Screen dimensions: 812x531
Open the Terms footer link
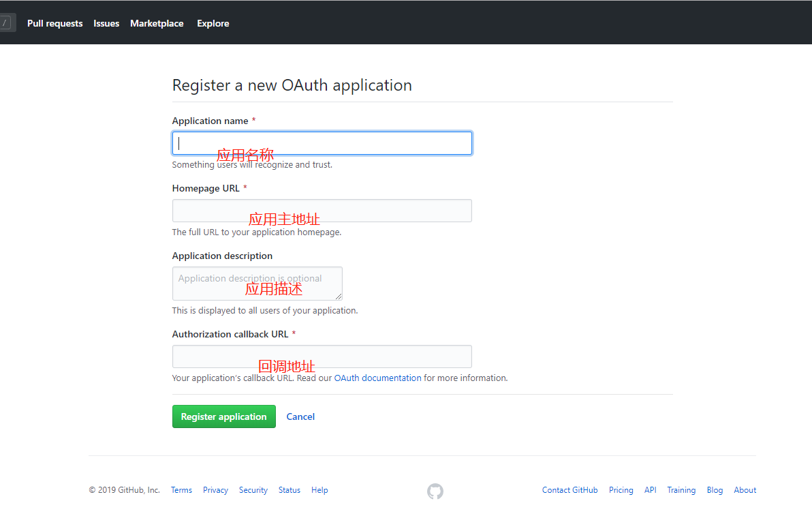(181, 490)
